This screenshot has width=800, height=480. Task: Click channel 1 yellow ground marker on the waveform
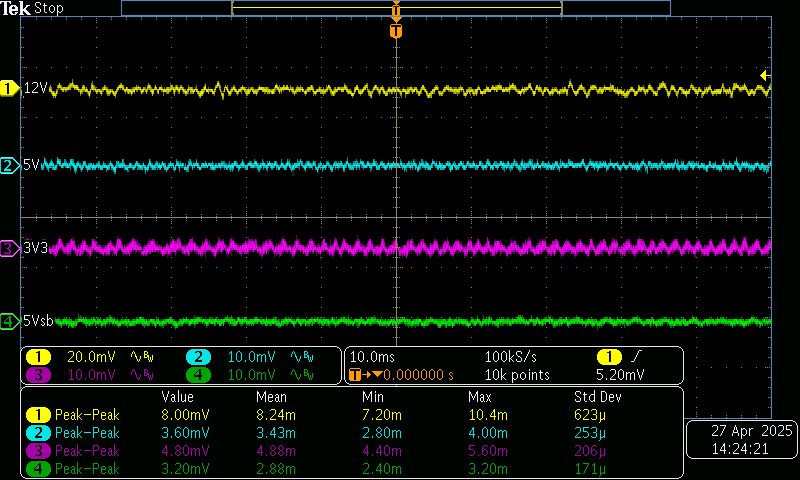coord(9,88)
